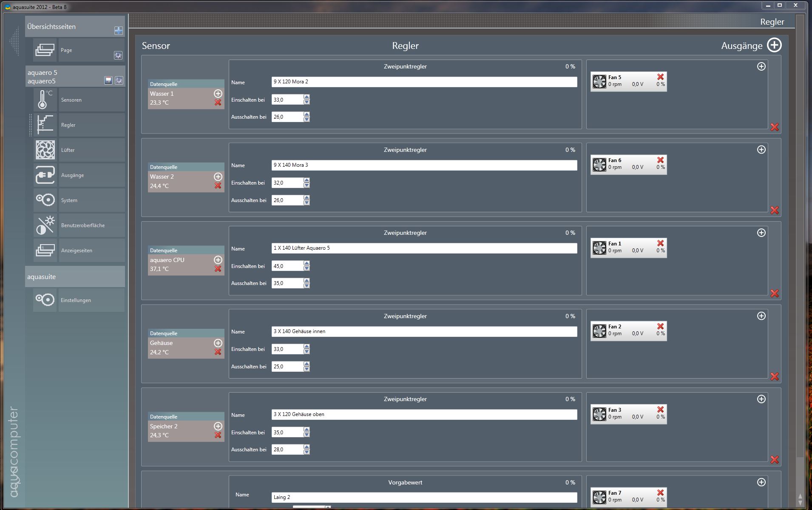Remove Wasser 2 data source

click(x=218, y=185)
